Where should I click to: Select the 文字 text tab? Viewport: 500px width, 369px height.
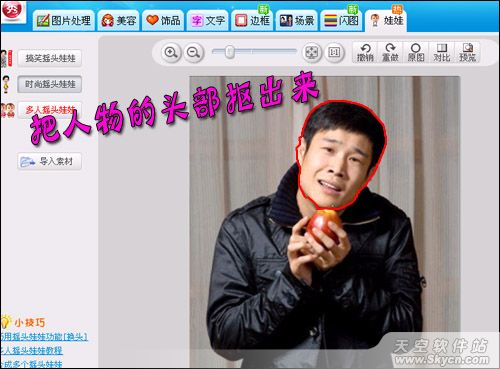[x=208, y=21]
